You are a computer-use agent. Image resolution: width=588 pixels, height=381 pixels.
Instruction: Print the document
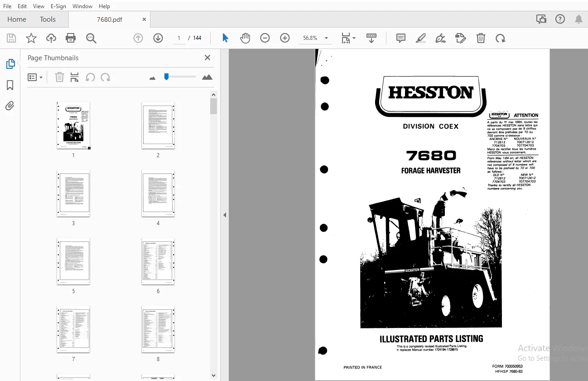[71, 38]
